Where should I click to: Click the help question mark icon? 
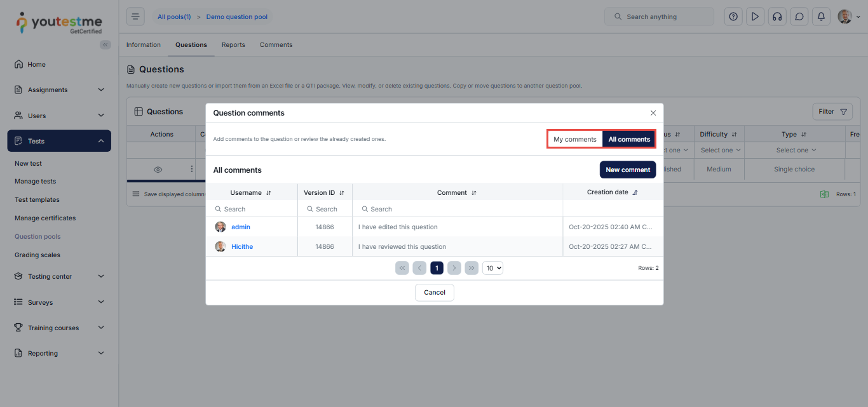click(x=733, y=17)
